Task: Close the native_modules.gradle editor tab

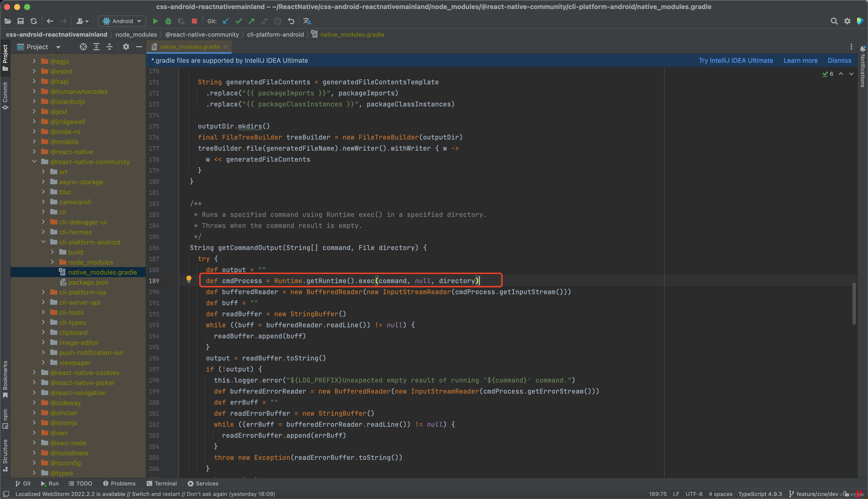Action: tap(226, 47)
